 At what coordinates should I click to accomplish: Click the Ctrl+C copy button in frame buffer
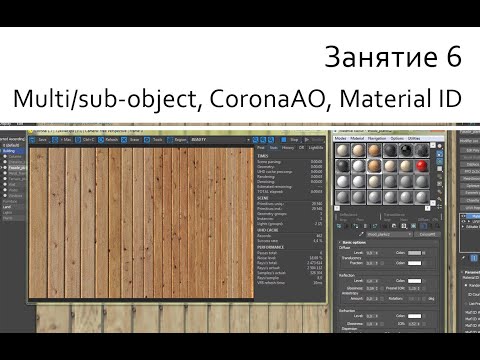click(x=85, y=140)
